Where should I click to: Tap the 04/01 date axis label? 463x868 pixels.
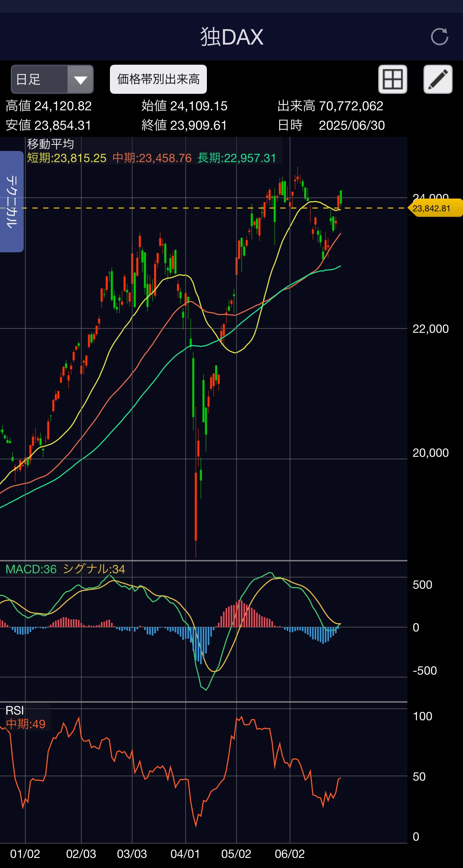point(185,854)
